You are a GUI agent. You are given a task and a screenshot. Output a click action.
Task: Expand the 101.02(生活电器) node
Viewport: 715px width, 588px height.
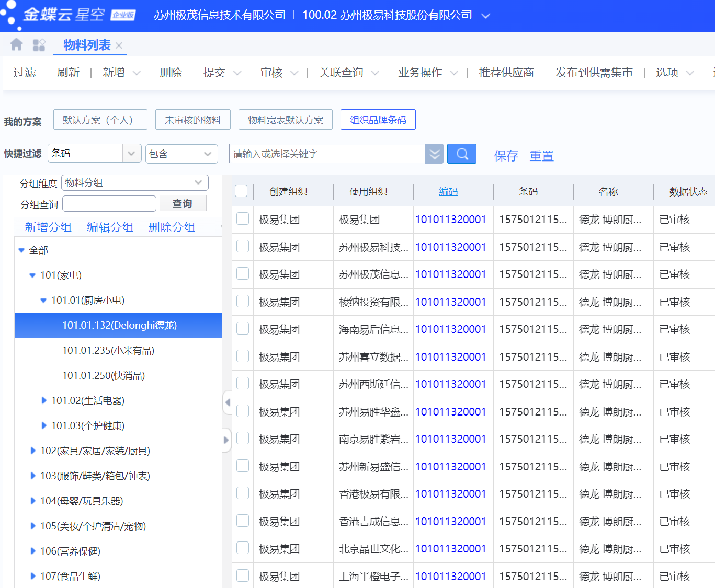click(44, 400)
